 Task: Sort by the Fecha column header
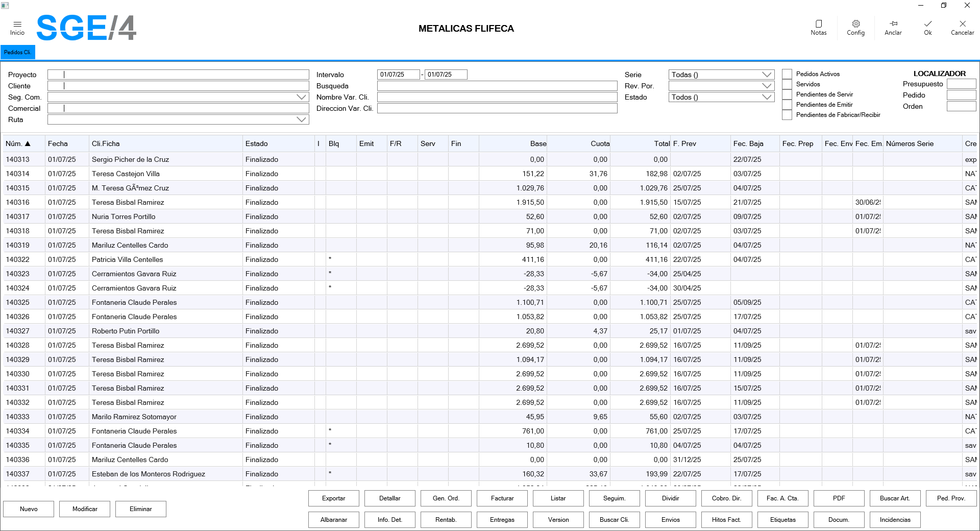click(x=66, y=143)
